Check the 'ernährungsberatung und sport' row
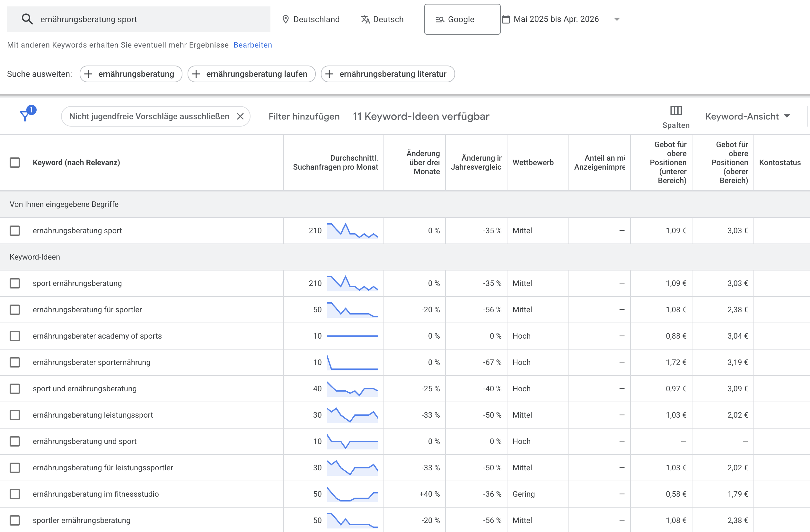The width and height of the screenshot is (810, 532). point(15,441)
